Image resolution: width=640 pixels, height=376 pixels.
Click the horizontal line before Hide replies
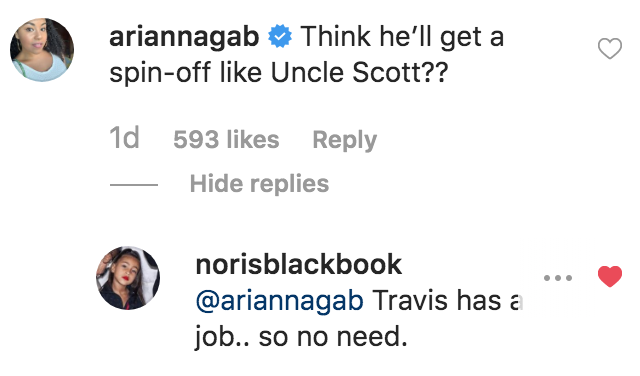pos(134,185)
